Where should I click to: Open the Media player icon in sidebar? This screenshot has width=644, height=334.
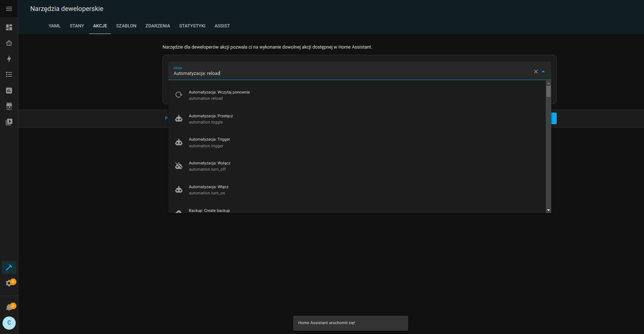(x=9, y=122)
